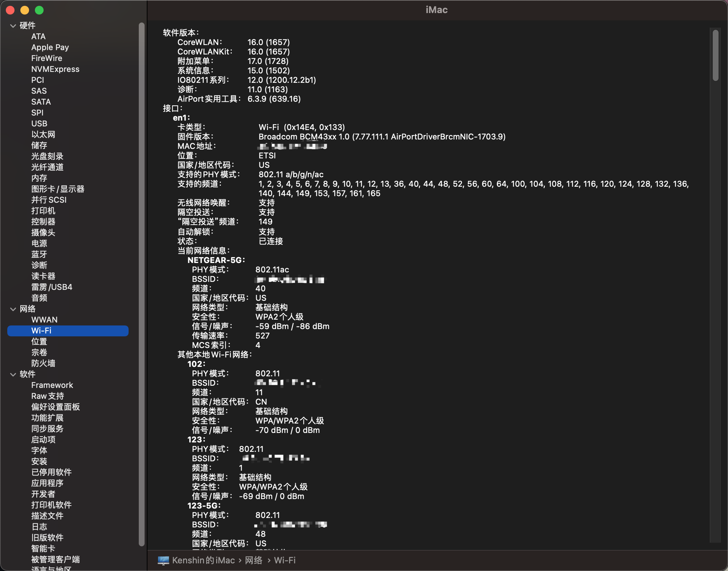Collapse the 硬件 section chevron
Image resolution: width=728 pixels, height=571 pixels.
13,26
